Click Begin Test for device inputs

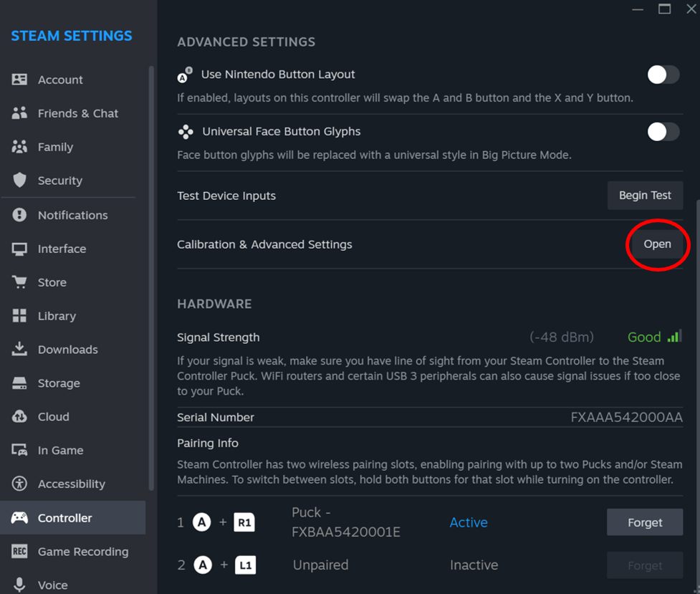click(x=645, y=195)
